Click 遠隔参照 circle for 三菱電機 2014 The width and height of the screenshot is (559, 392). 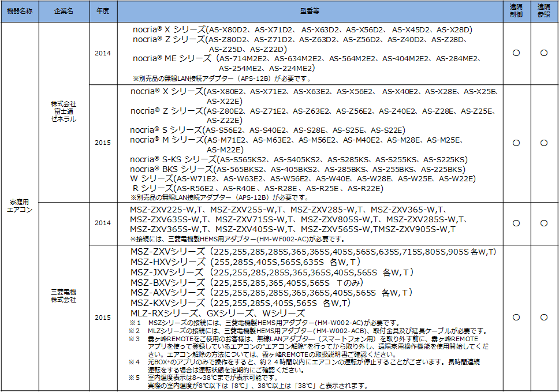[x=544, y=223]
